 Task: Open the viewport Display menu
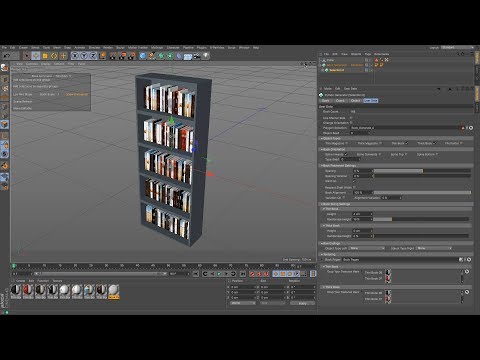45,64
